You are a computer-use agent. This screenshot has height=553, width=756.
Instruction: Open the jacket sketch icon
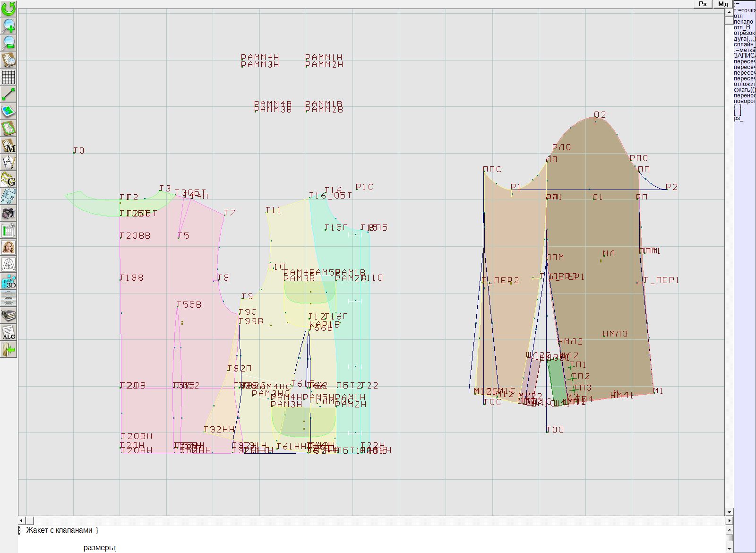9,264
